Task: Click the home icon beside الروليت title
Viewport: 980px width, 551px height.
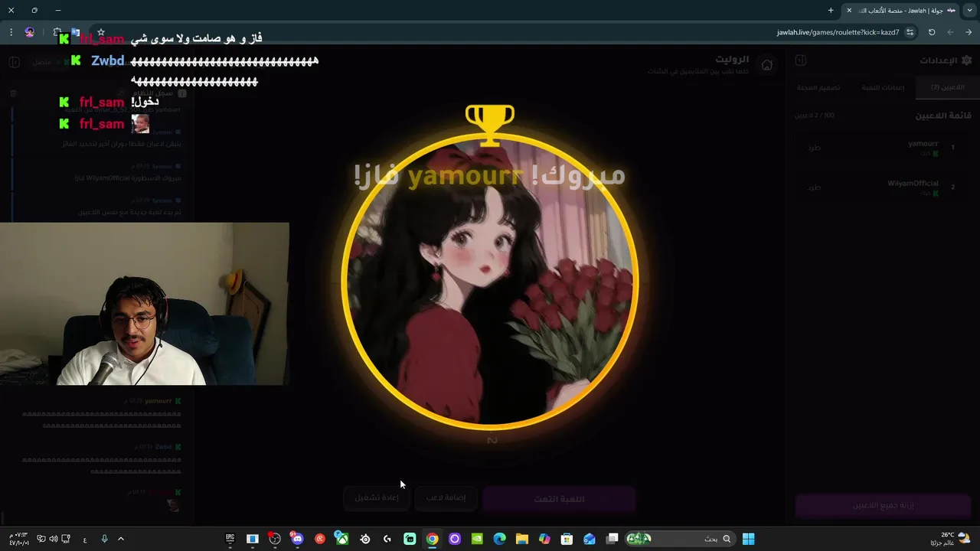Action: 766,64
